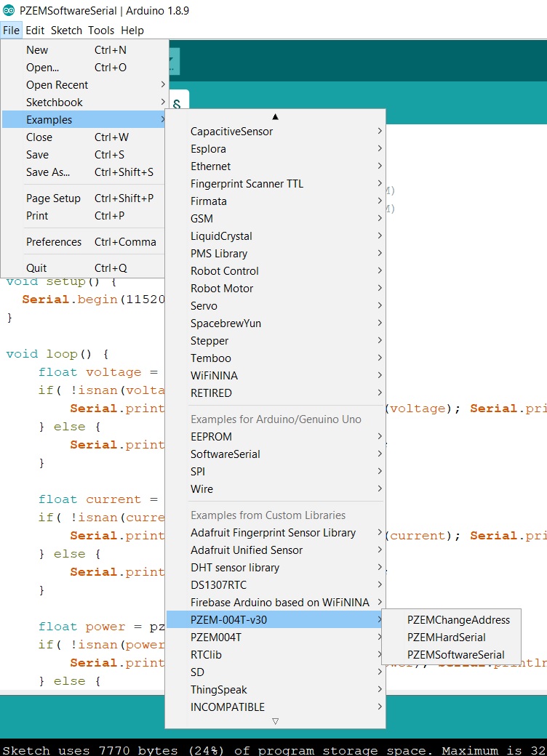This screenshot has width=547, height=756.
Task: Expand Firebase Arduino based on WiFiNINA
Action: pos(276,603)
